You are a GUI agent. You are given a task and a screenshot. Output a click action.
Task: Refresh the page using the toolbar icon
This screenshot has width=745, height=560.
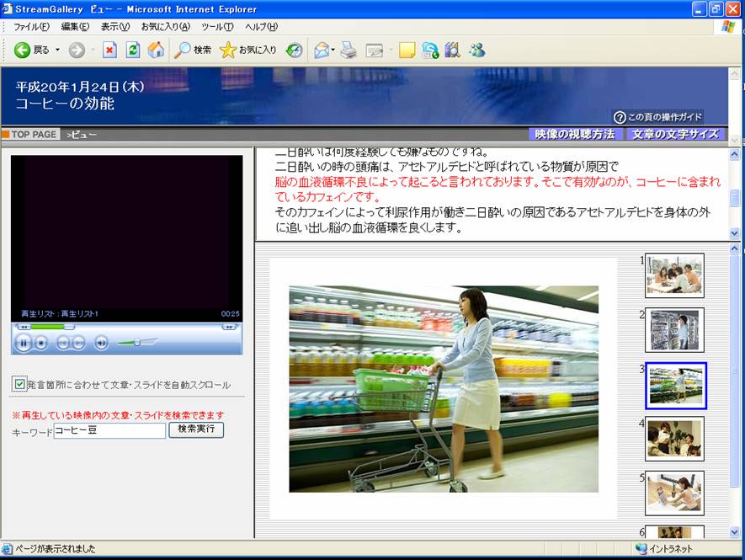(133, 51)
